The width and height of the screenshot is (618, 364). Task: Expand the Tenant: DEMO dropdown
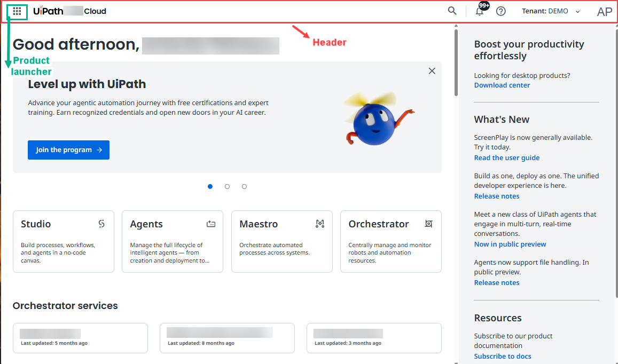(x=551, y=11)
